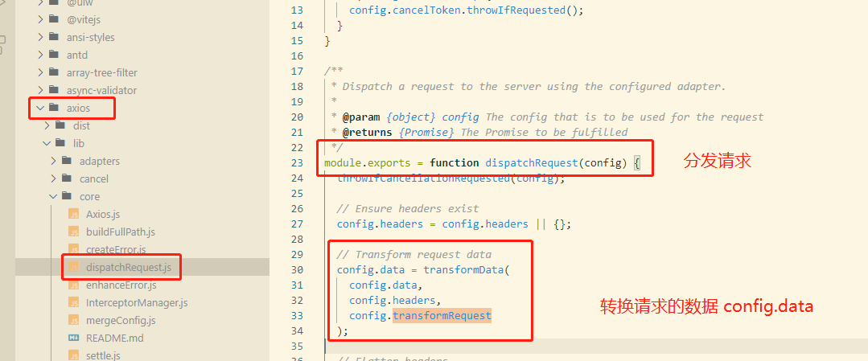Click line number 17 in gutter
Viewport: 868px width, 361px height.
(297, 71)
